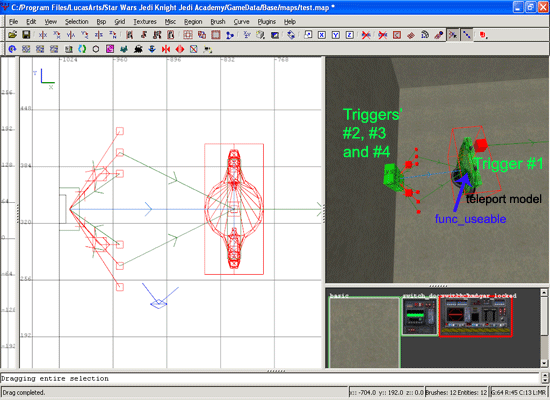Viewport: 550px width, 400px height.
Task: Open the texture view mode icon
Action: click(x=261, y=35)
